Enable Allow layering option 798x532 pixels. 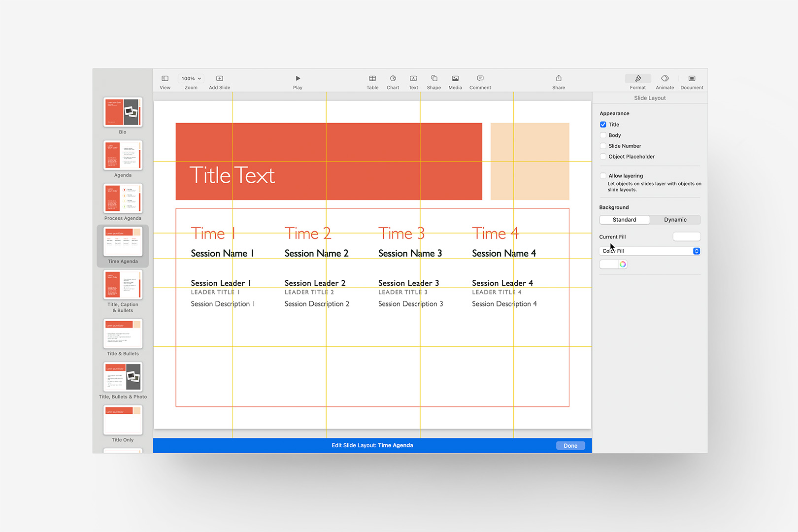603,175
